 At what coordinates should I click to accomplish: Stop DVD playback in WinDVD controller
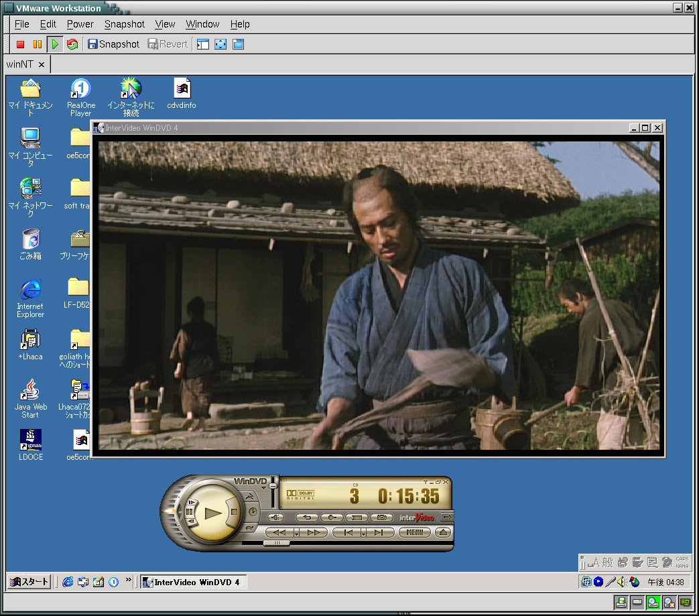click(x=234, y=511)
